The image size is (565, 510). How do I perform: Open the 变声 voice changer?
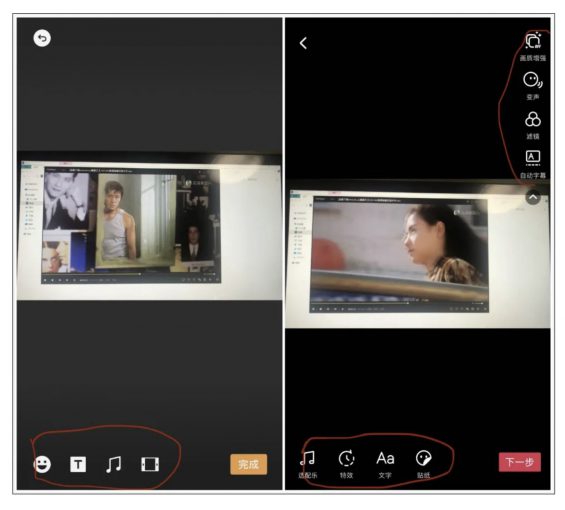[x=533, y=86]
